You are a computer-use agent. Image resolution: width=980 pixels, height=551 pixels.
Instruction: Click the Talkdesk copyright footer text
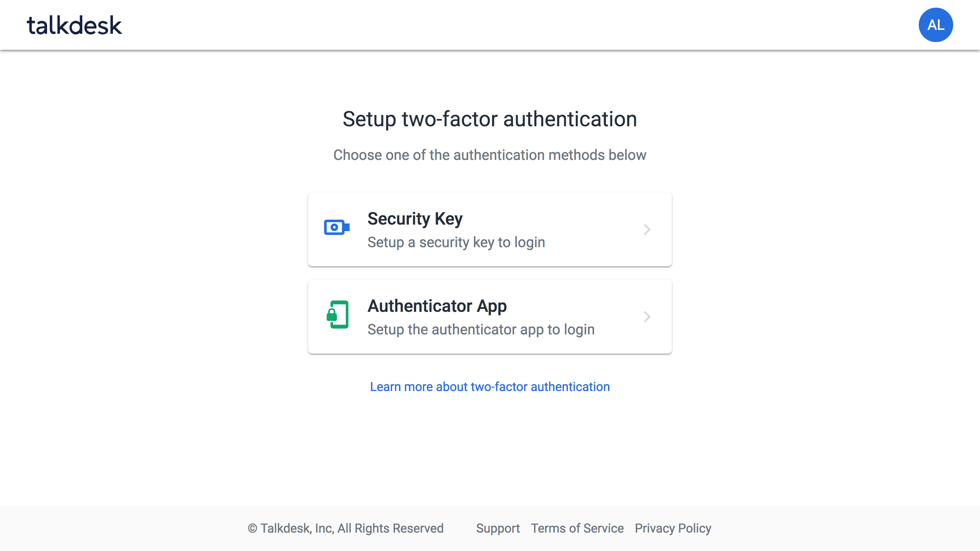[x=346, y=528]
